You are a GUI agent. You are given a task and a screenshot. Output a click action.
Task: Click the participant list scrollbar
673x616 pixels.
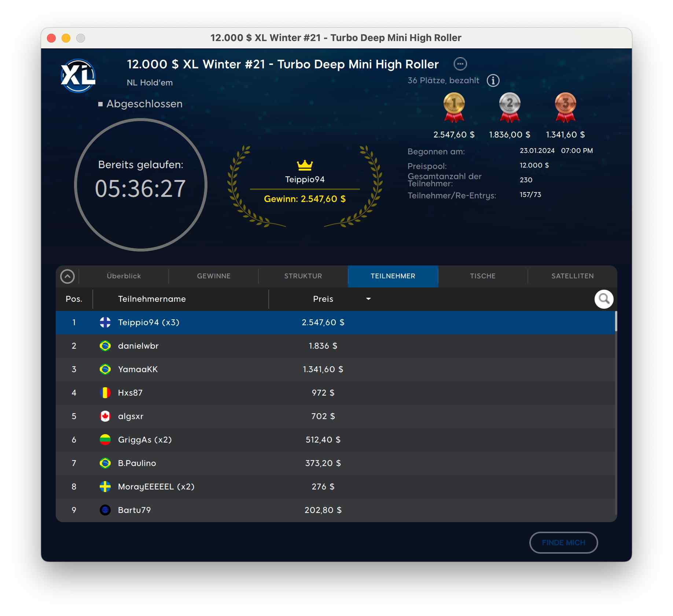616,321
